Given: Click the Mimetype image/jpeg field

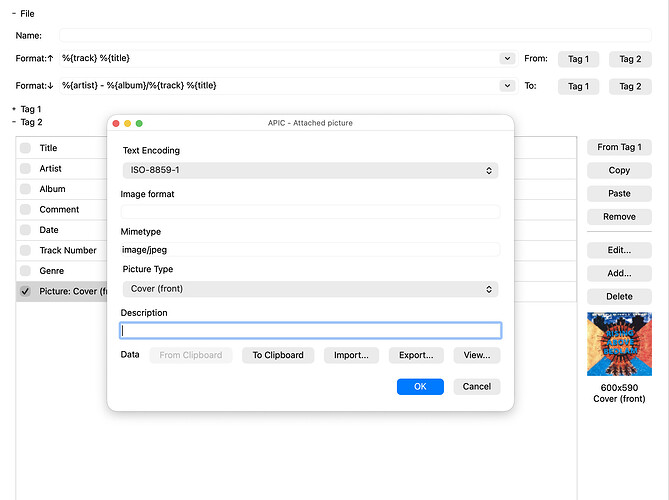Looking at the screenshot, I should tap(310, 250).
